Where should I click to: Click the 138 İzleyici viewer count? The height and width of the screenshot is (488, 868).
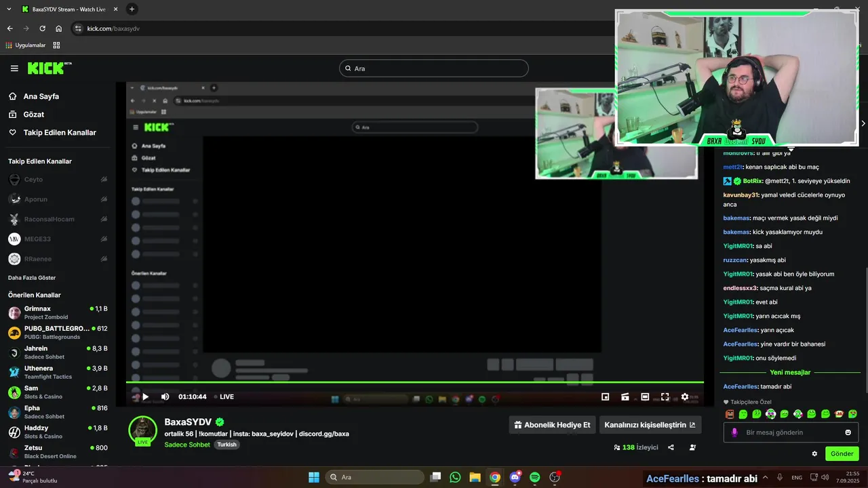click(x=636, y=447)
